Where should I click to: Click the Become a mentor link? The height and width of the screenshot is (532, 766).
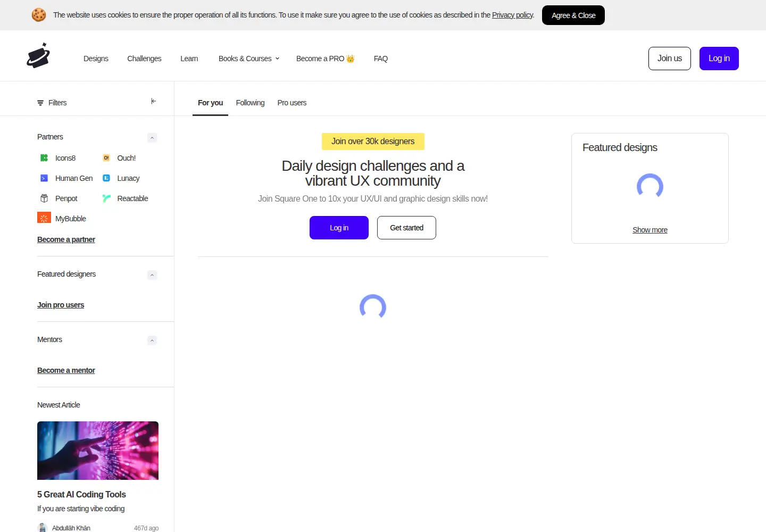[x=66, y=370]
